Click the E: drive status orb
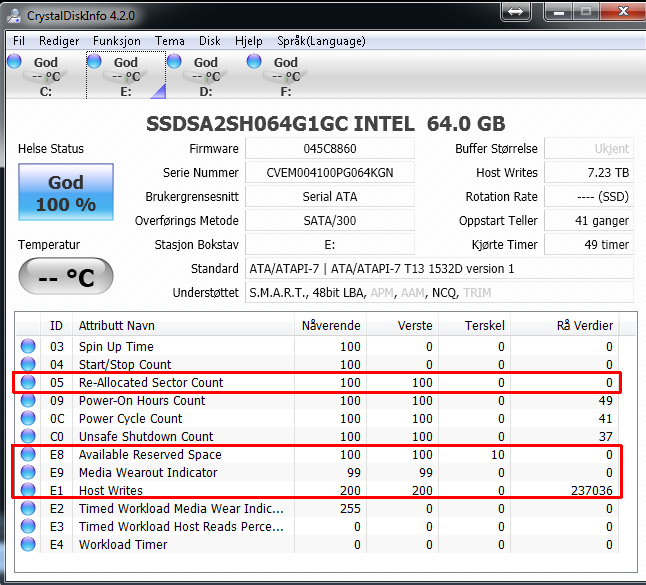The height and width of the screenshot is (585, 646). tap(94, 61)
